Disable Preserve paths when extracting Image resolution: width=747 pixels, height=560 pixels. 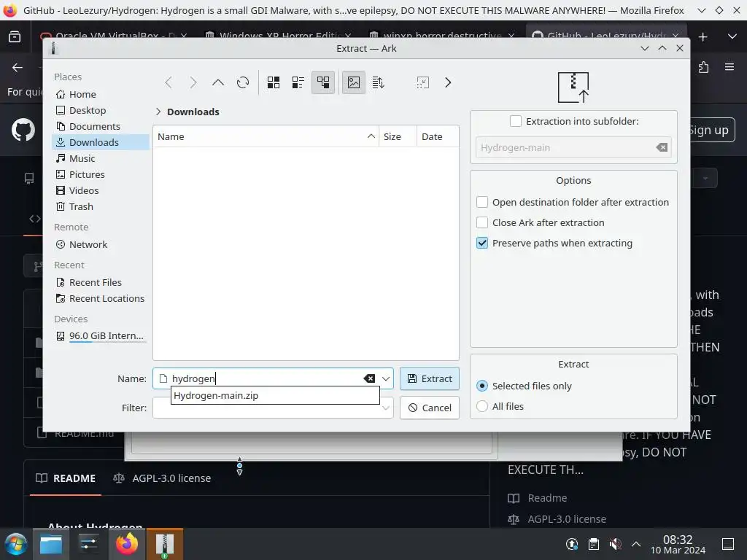click(x=482, y=243)
